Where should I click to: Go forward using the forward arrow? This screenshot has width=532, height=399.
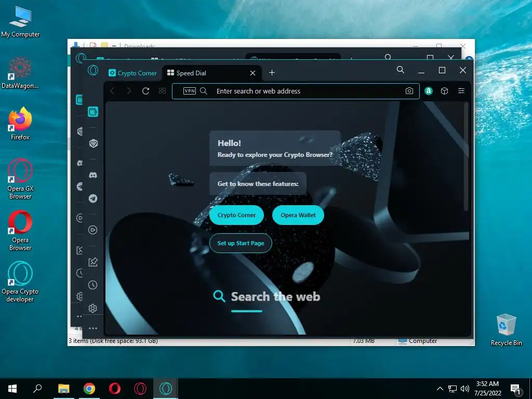[129, 91]
